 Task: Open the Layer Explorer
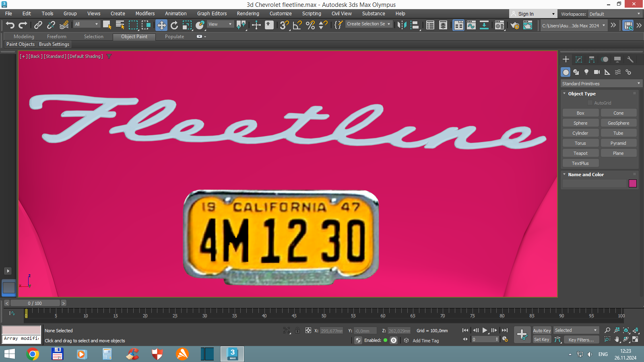(443, 25)
